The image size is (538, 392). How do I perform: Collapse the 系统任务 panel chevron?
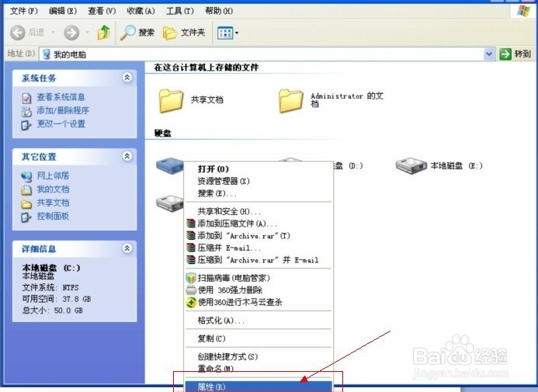pos(127,78)
